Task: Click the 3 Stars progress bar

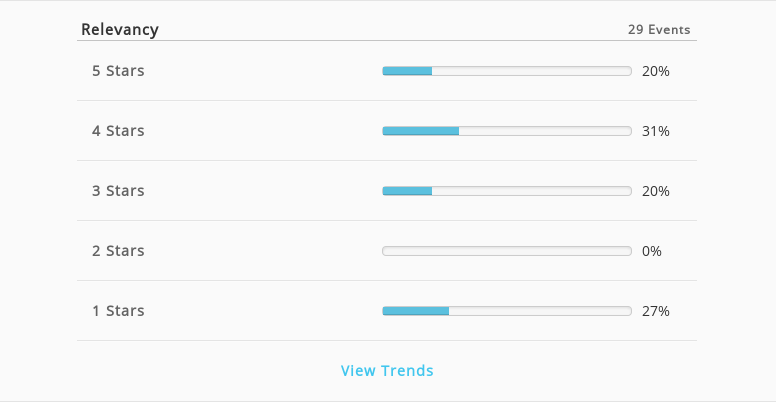Action: tap(507, 191)
